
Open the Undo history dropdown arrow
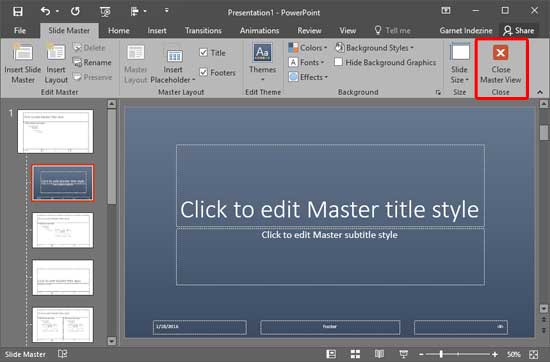point(57,12)
